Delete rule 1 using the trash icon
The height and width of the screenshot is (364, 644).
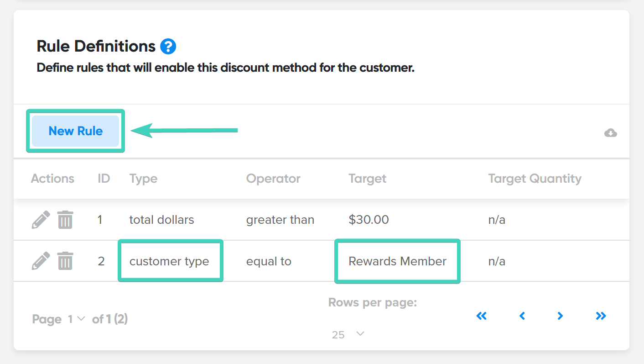pyautogui.click(x=65, y=220)
